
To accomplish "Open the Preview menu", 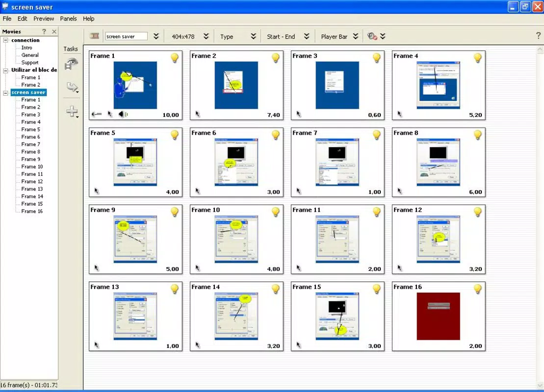I will click(44, 19).
